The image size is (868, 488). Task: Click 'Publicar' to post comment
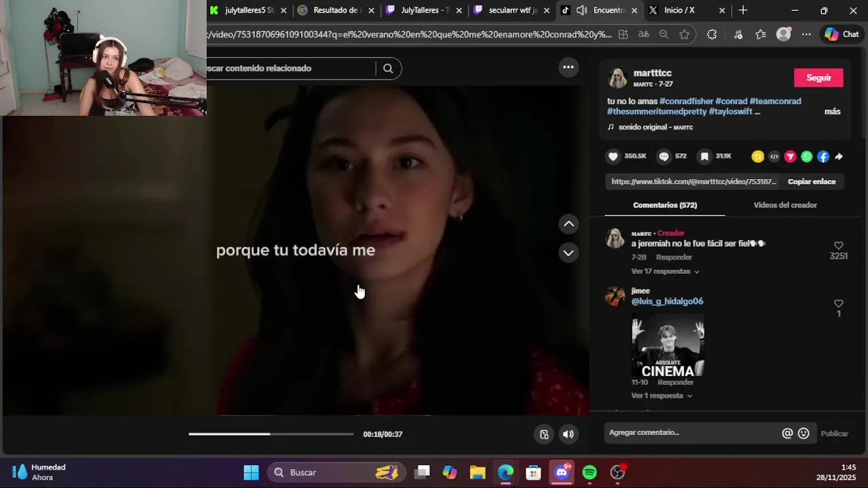834,434
